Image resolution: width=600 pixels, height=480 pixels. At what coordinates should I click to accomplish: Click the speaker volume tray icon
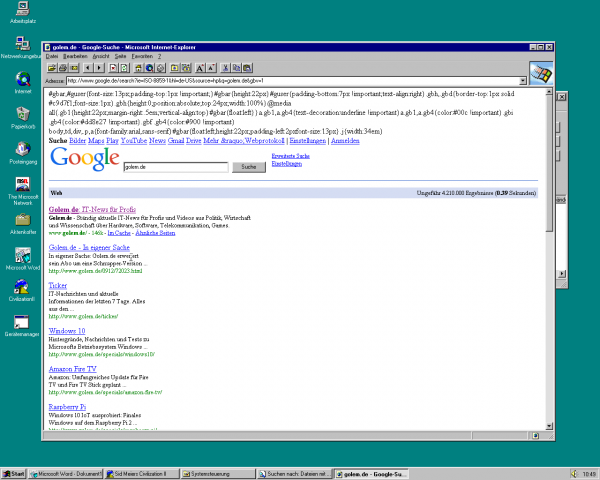pyautogui.click(x=574, y=474)
